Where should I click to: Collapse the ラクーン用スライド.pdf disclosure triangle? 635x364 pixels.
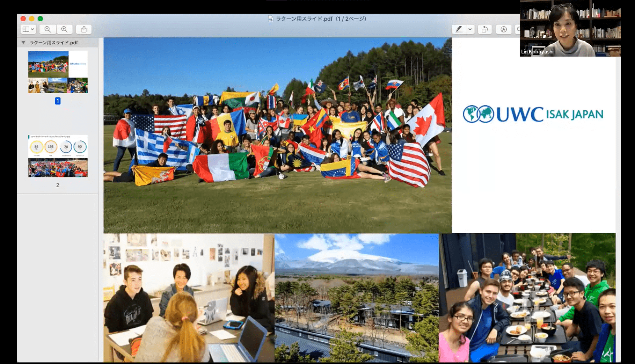(23, 43)
